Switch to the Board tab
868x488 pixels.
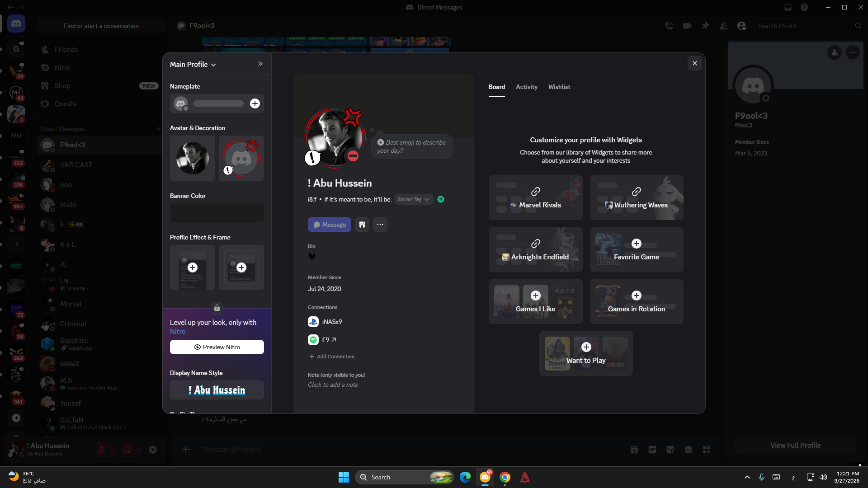click(x=497, y=87)
